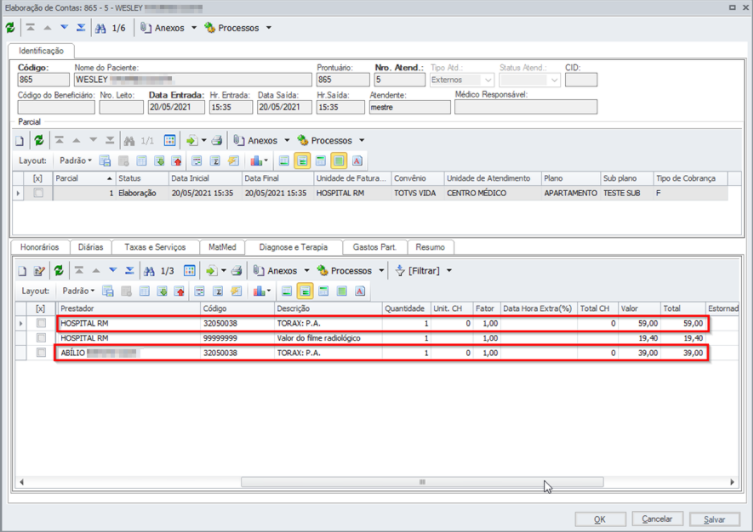Click new record icon in Parcial toolbar

pyautogui.click(x=19, y=141)
